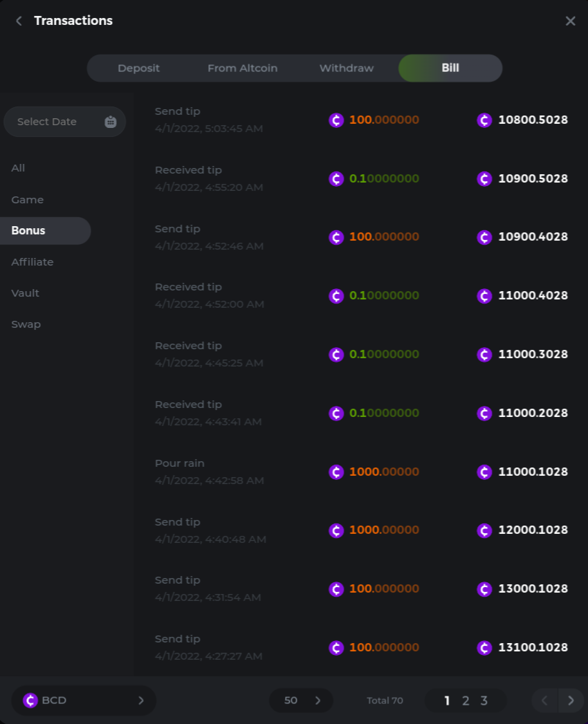The image size is (588, 724).
Task: Jump to page 3
Action: (x=484, y=700)
